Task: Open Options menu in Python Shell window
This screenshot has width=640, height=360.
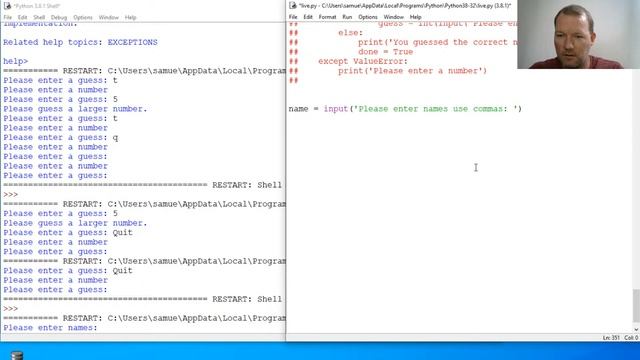Action: [x=83, y=18]
